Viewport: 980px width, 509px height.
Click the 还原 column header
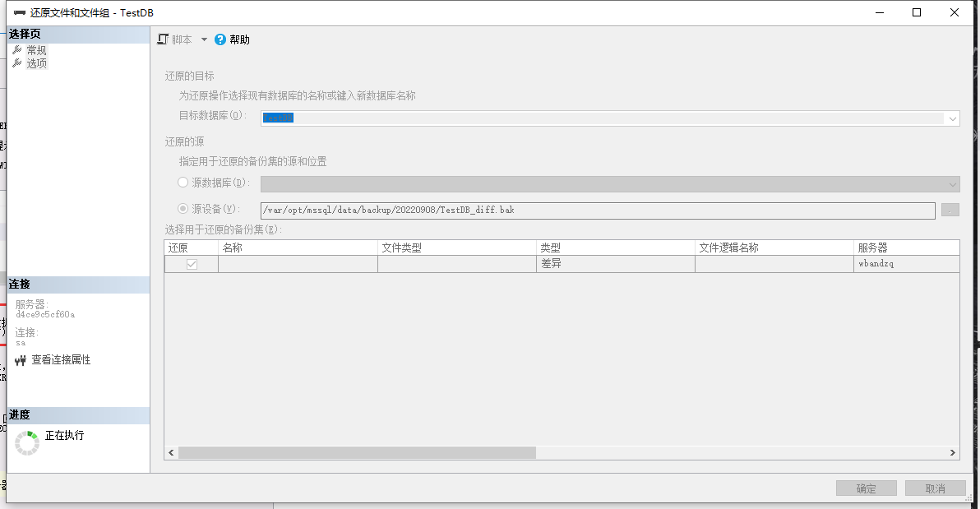click(192, 248)
